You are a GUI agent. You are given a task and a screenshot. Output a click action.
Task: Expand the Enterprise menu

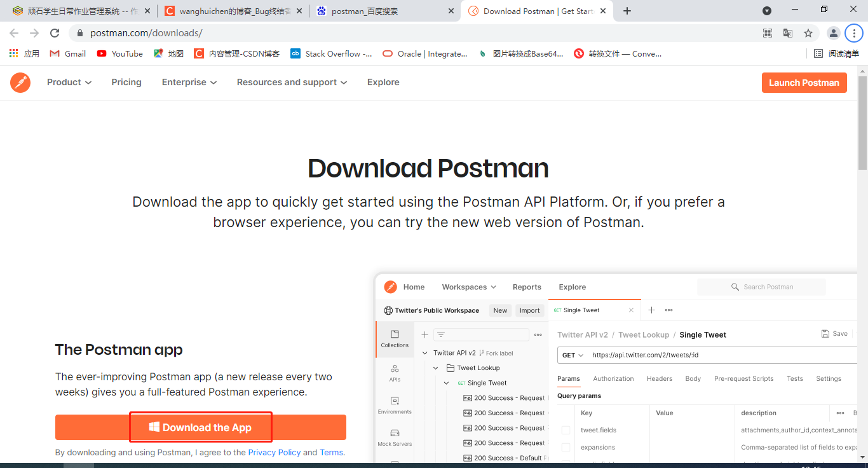(189, 83)
